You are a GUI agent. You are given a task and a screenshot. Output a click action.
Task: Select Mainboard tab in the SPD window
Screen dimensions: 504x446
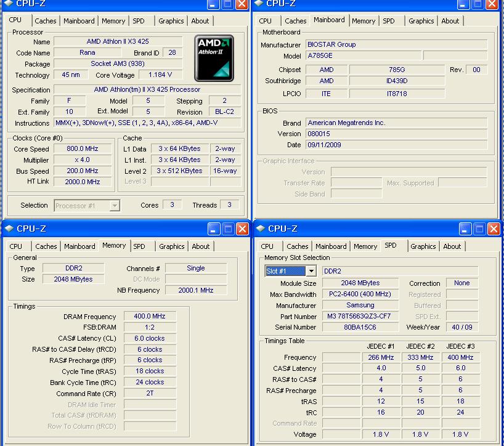tap(331, 246)
